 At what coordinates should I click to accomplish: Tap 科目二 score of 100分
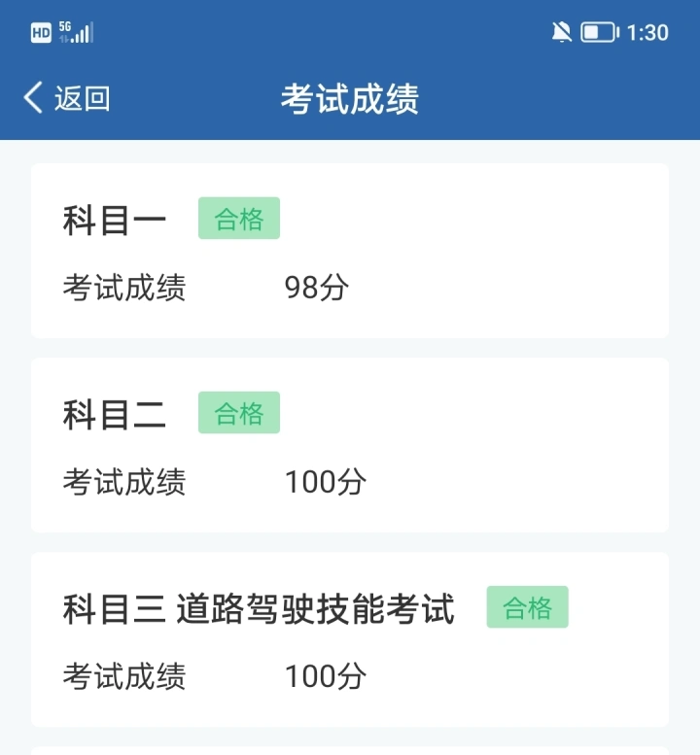coord(326,482)
